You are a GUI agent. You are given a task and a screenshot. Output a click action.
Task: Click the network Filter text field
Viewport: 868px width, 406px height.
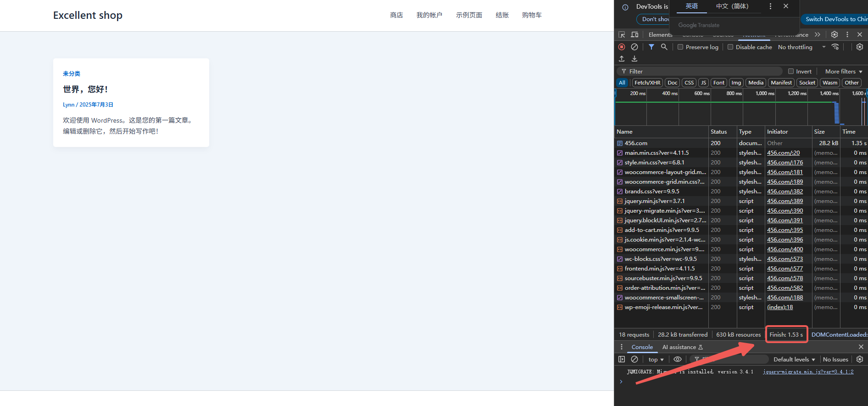point(702,71)
